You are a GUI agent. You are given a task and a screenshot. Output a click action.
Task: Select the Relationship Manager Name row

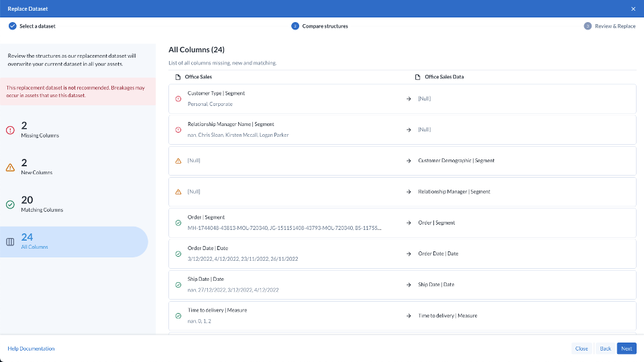(x=401, y=129)
